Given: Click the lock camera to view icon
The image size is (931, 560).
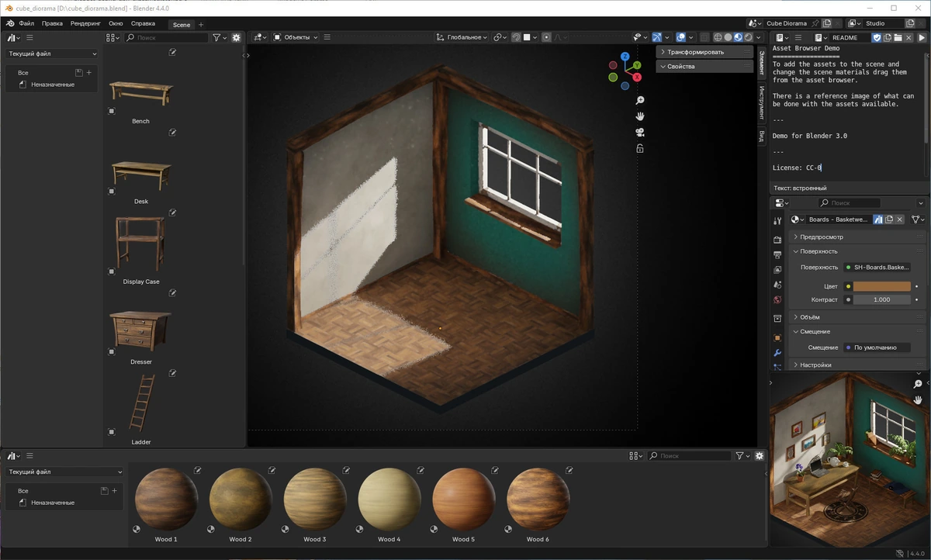Looking at the screenshot, I should 640,148.
